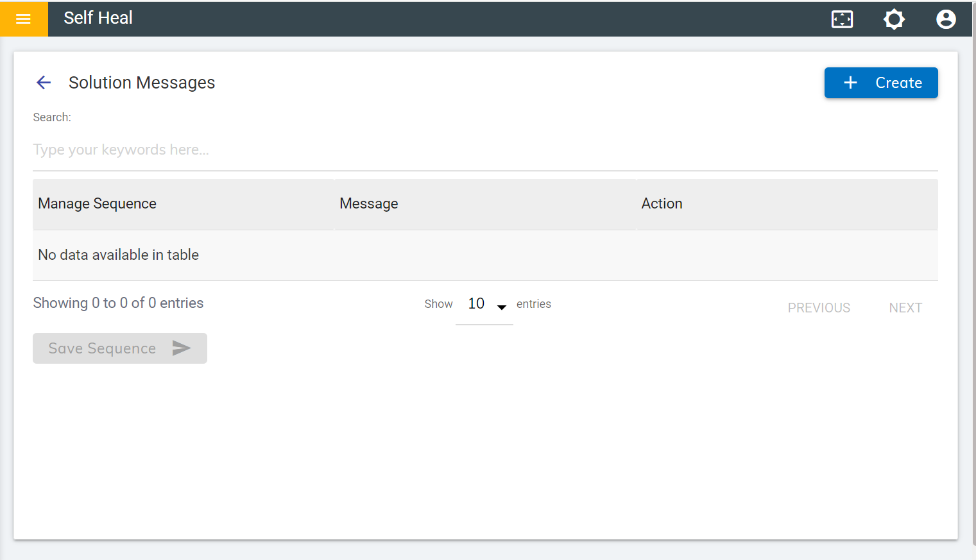
Task: Click the Self Heal app title
Action: (98, 18)
